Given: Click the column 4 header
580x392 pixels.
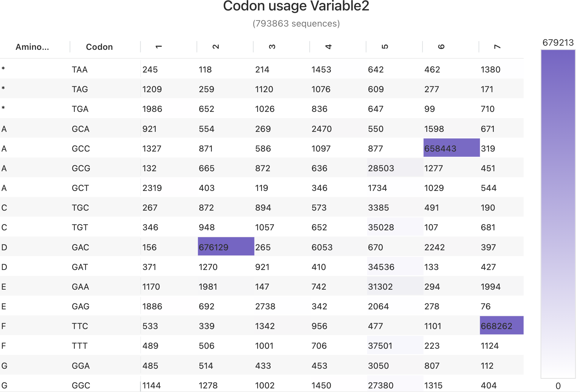Looking at the screenshot, I should coord(328,47).
